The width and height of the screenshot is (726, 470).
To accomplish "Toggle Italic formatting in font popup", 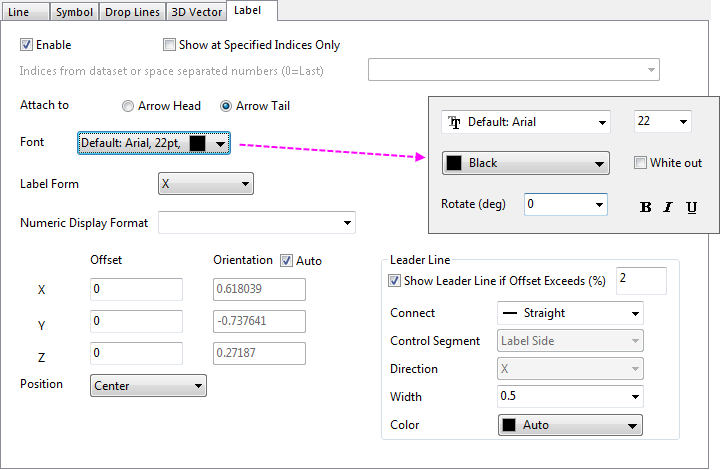I will [x=668, y=207].
